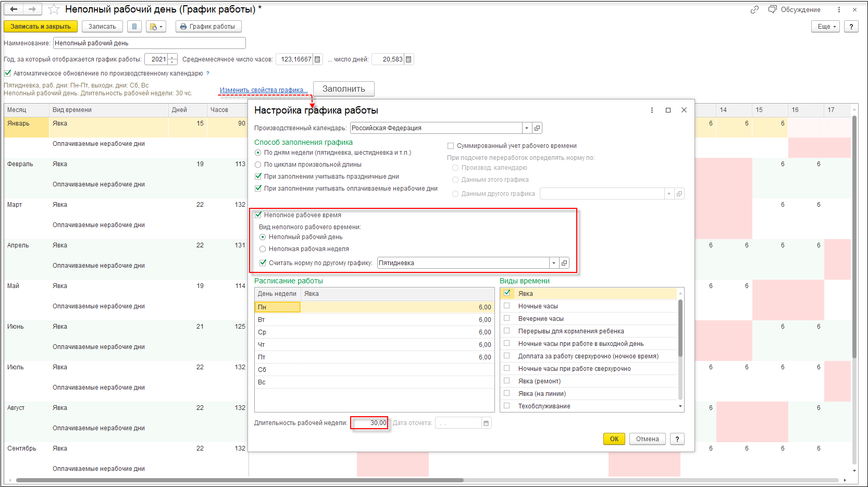
Task: Show help tooltip for automatic update question mark
Action: (x=208, y=73)
